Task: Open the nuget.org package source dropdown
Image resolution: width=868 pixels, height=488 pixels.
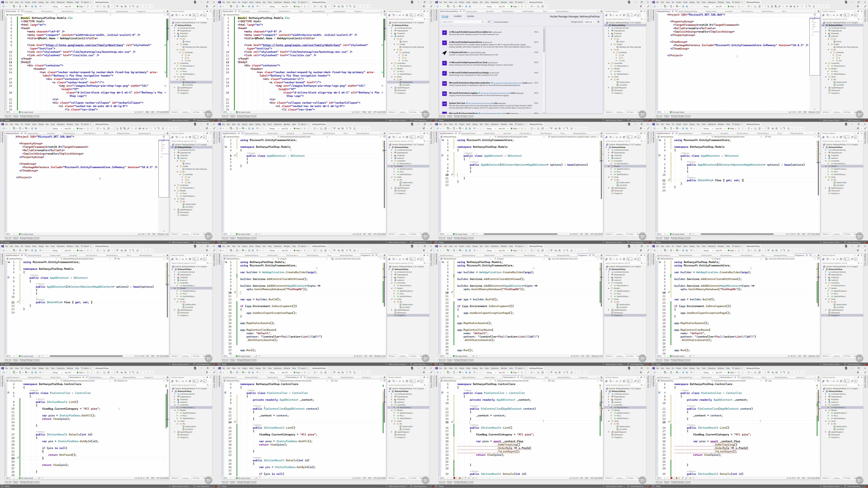Action: pyautogui.click(x=589, y=22)
